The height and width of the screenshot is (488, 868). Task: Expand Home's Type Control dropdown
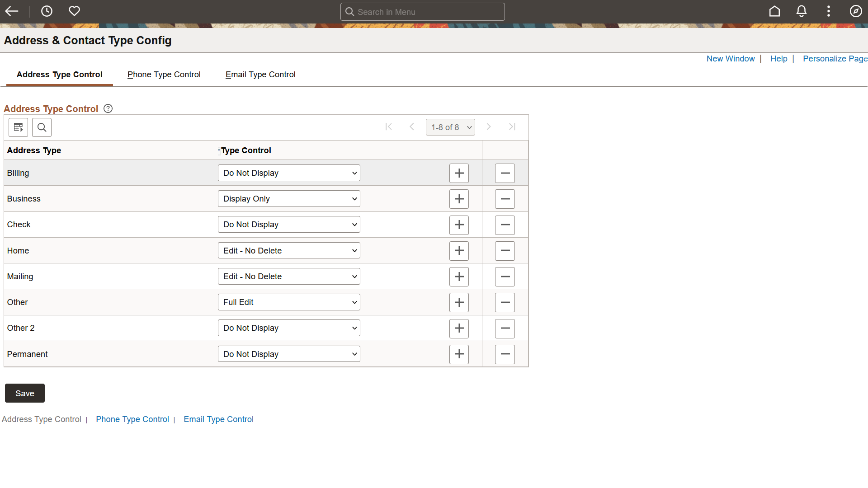(x=289, y=251)
